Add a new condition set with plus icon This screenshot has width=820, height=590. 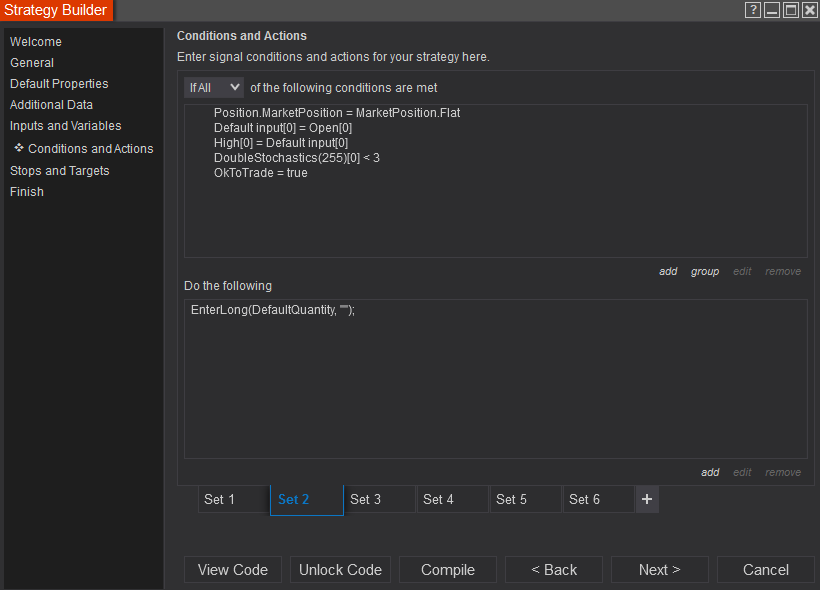coord(647,499)
